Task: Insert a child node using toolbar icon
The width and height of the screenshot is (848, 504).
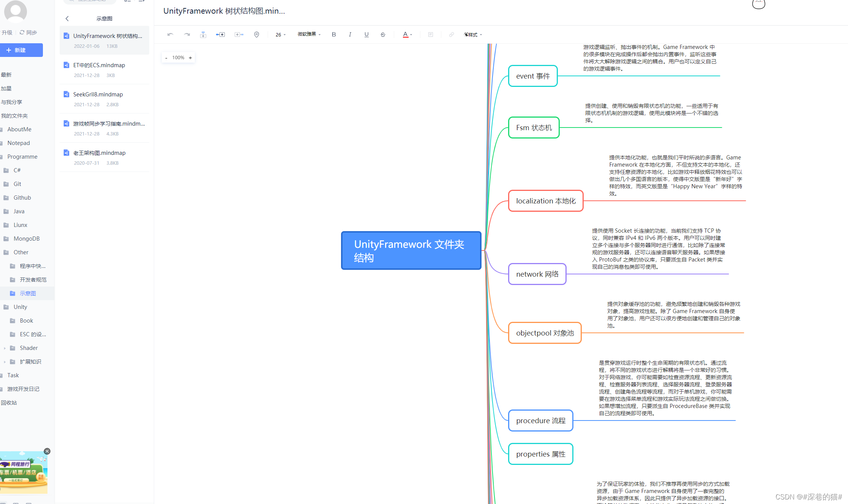Action: (220, 35)
